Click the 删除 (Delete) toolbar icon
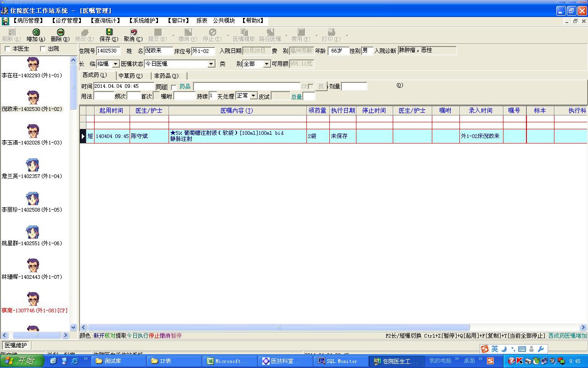The width and height of the screenshot is (588, 368). pos(60,32)
